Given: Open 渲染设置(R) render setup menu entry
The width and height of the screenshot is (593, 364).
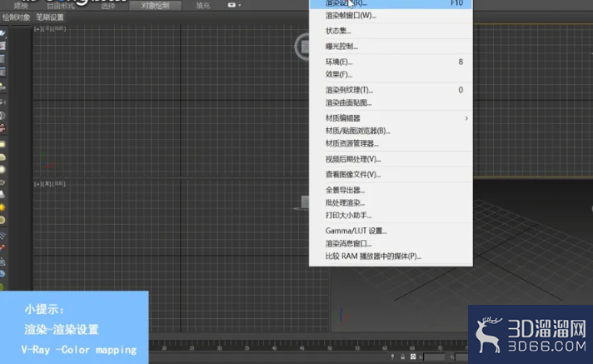Looking at the screenshot, I should (x=391, y=3).
